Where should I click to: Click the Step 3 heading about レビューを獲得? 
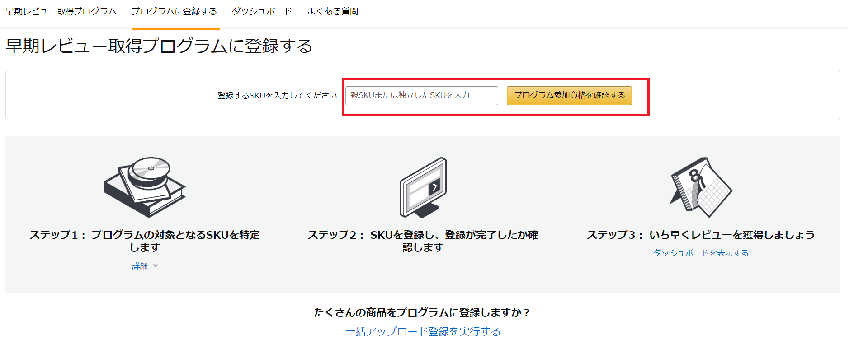[x=701, y=235]
